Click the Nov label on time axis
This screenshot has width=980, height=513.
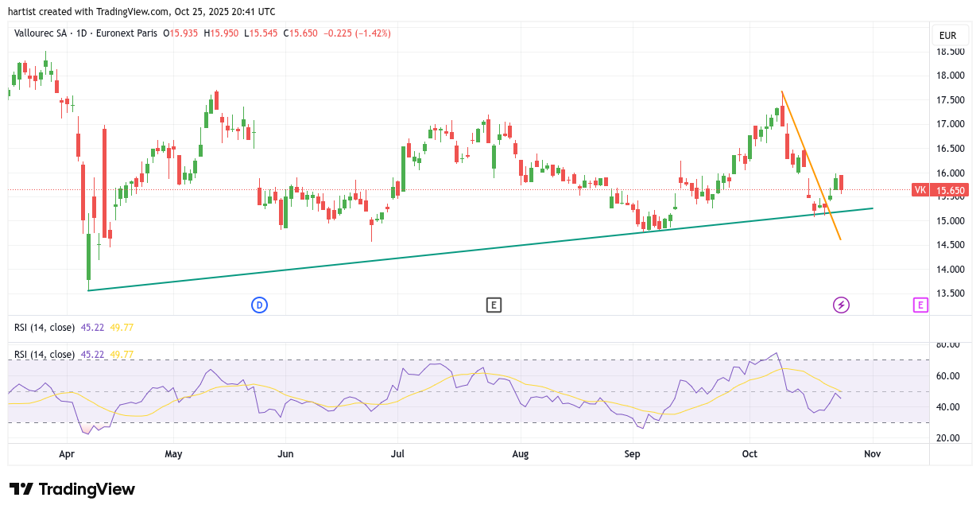coord(872,454)
